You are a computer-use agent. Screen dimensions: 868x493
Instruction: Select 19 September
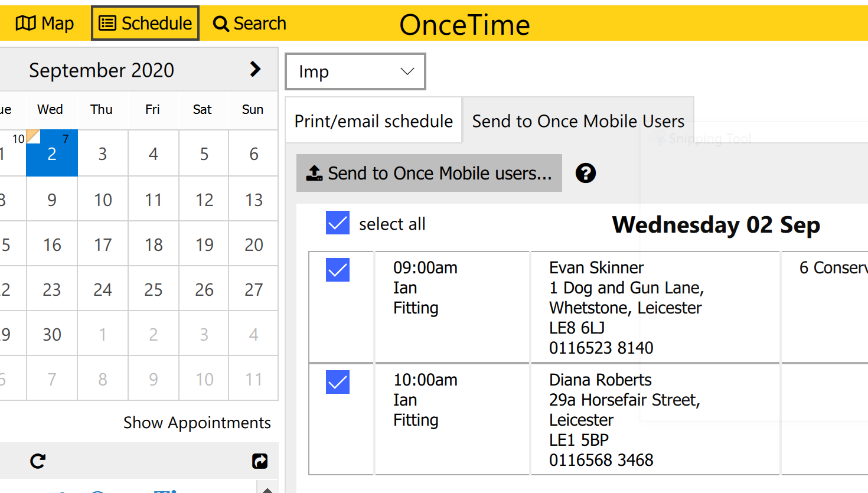[x=204, y=244]
